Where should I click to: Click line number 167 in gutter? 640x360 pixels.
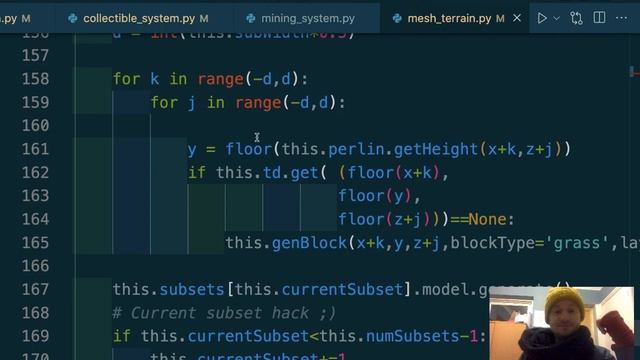pos(36,289)
